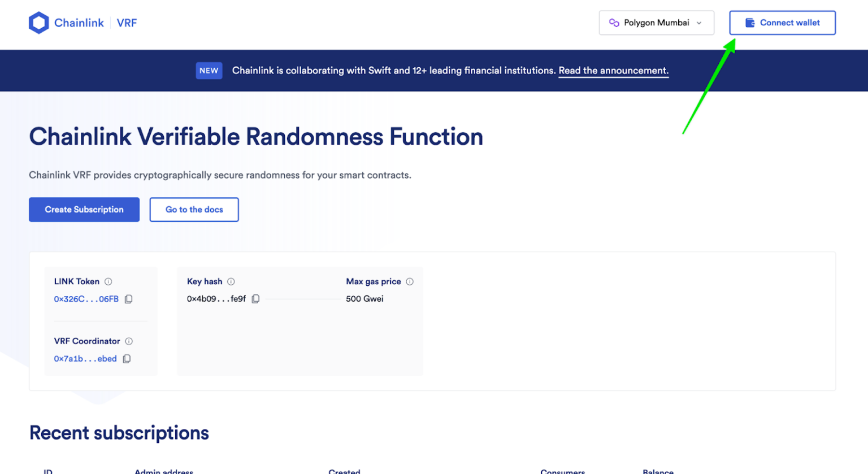
Task: Open the LINK Token contract link 0x326C...06FB
Action: (86, 299)
